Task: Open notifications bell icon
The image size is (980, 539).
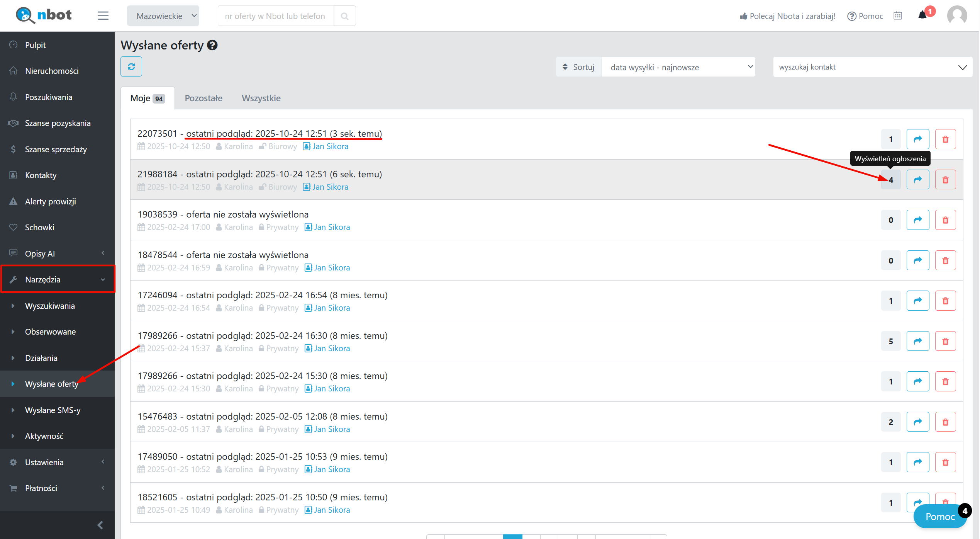Action: click(922, 15)
